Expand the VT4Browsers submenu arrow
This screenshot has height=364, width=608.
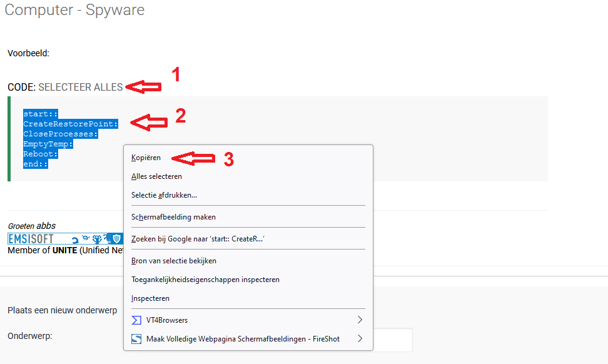[x=360, y=320]
